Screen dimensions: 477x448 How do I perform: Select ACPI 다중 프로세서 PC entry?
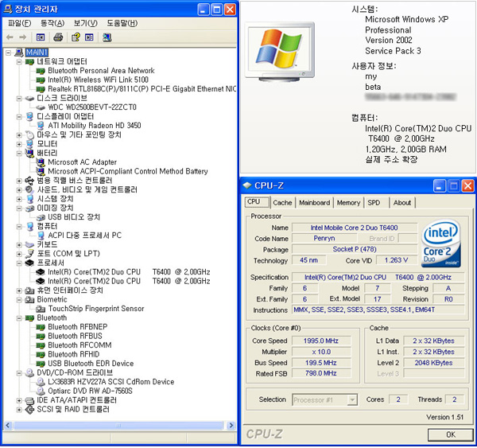coord(84,235)
